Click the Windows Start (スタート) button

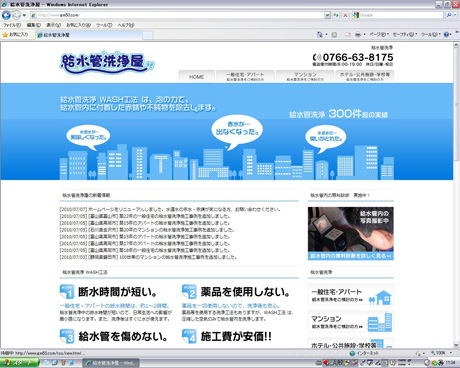pos(19,363)
